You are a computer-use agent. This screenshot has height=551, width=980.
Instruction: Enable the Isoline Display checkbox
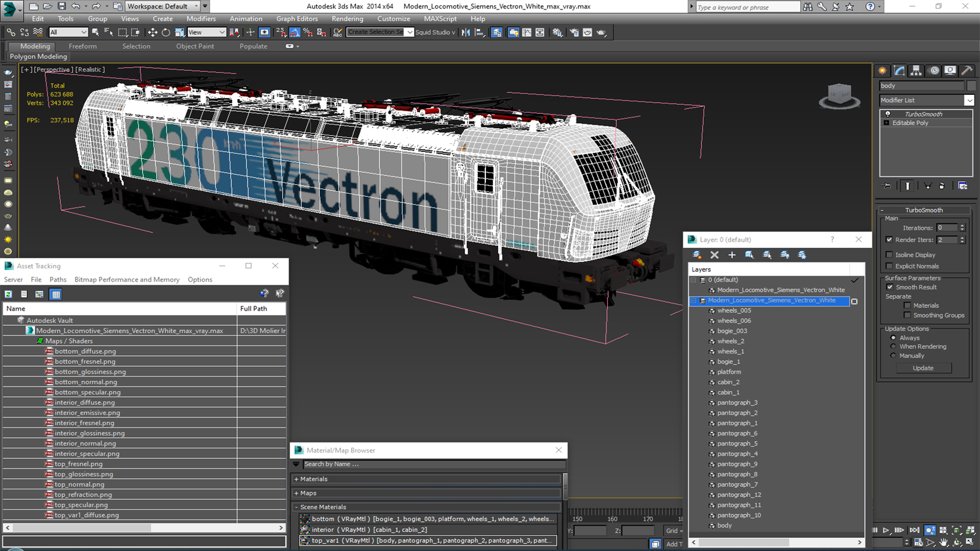(x=889, y=255)
